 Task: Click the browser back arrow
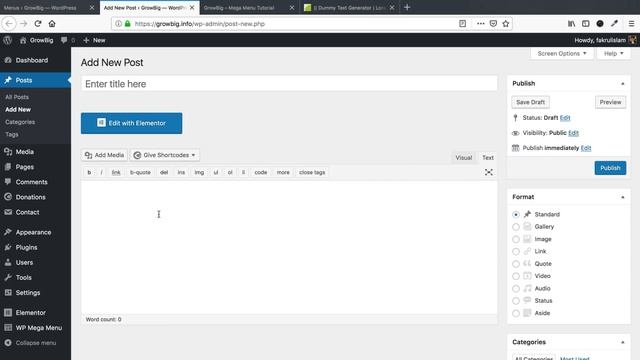[9, 24]
